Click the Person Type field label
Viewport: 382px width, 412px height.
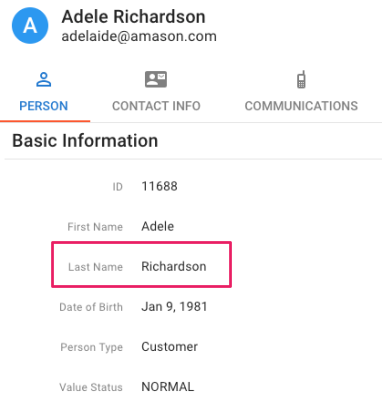tap(92, 347)
